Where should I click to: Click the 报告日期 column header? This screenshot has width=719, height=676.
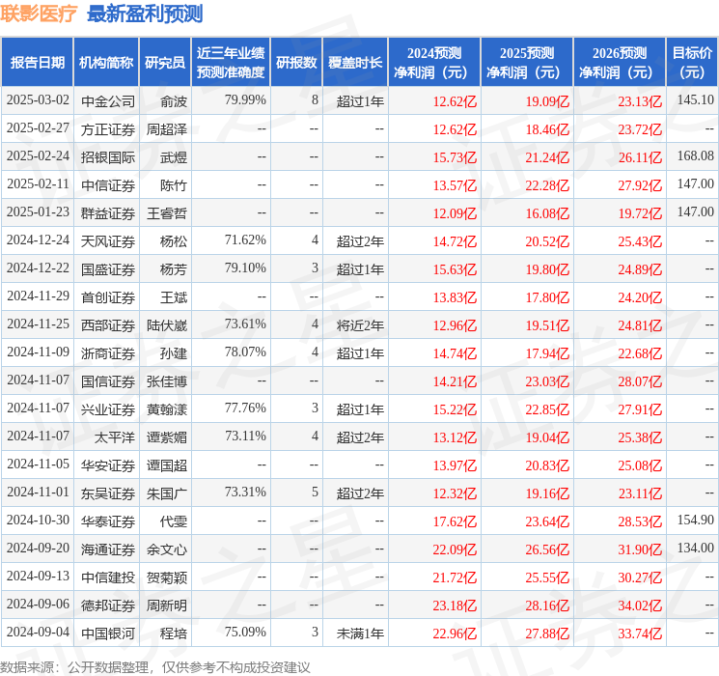37,62
